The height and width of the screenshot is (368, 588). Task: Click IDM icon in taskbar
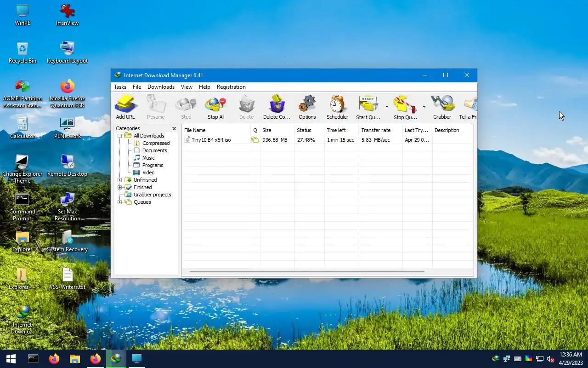pos(116,359)
